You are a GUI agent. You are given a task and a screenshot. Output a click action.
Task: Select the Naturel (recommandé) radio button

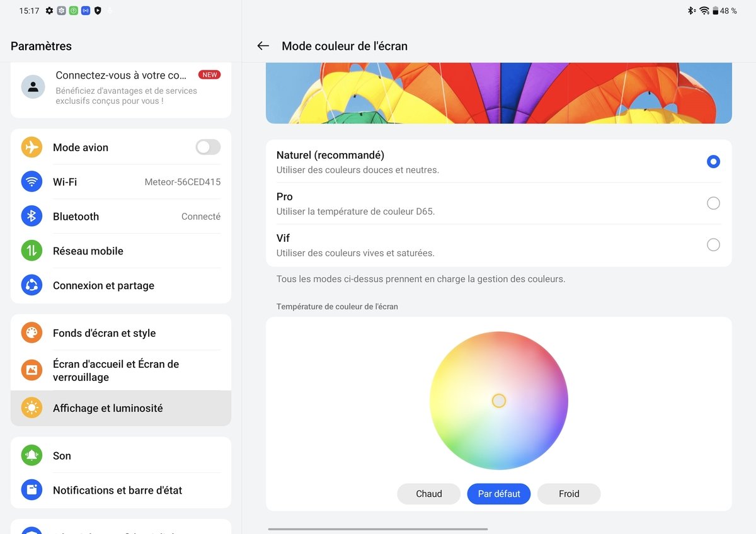[x=713, y=162]
